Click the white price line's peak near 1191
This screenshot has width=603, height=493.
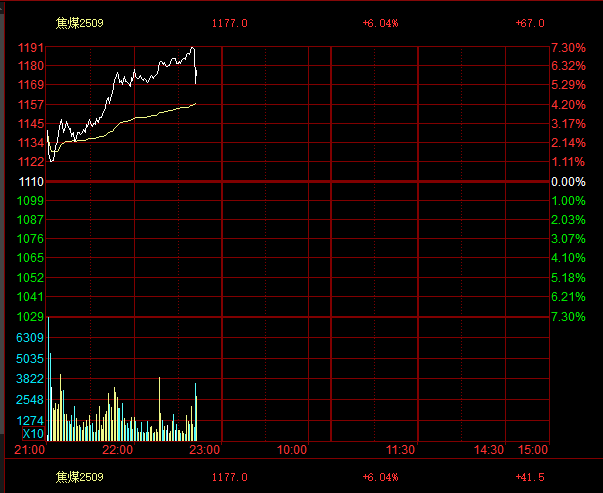click(x=193, y=48)
